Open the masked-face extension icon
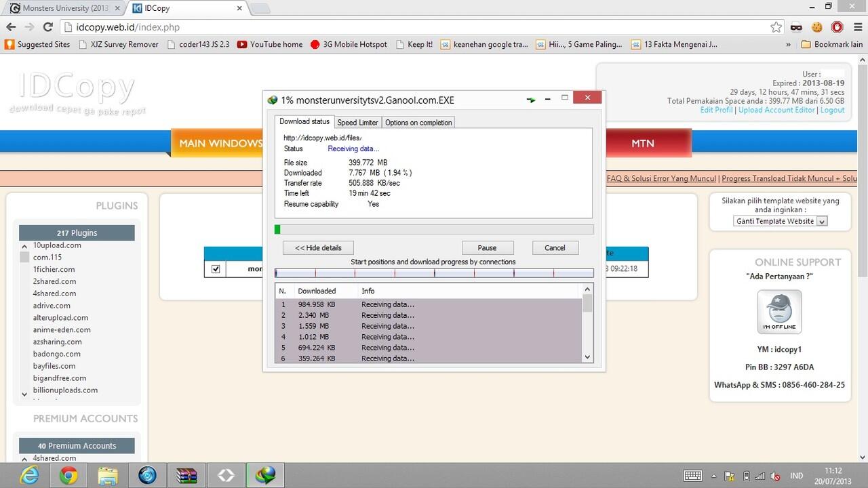868x488 pixels. pos(797,27)
